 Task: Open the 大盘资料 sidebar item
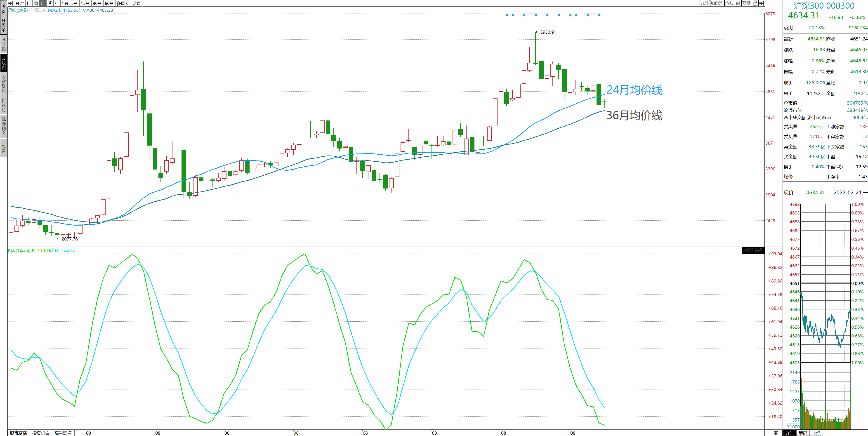click(3, 84)
